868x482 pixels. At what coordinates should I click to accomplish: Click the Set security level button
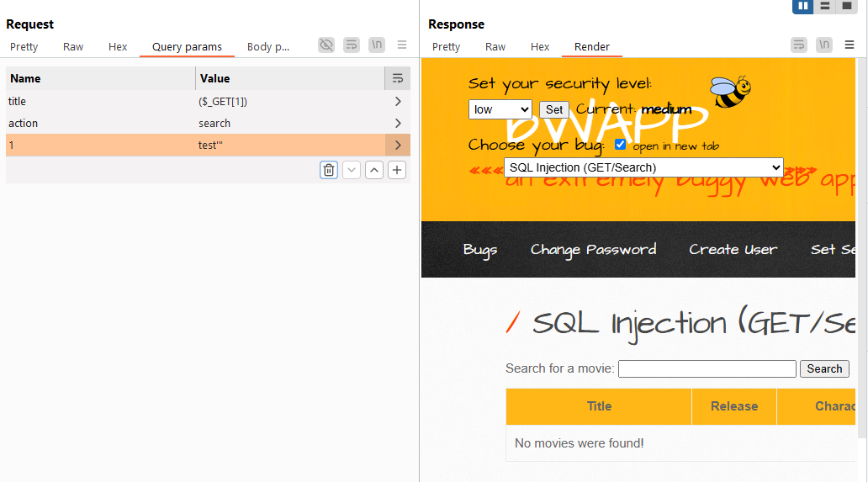[554, 109]
